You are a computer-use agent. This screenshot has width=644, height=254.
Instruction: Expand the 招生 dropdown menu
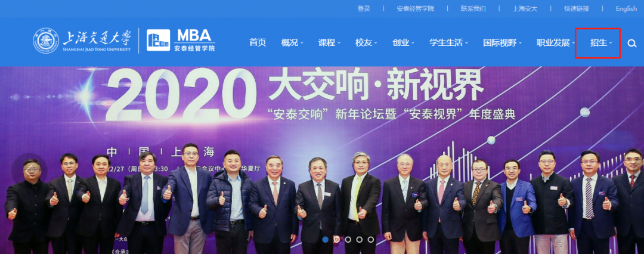pos(601,43)
